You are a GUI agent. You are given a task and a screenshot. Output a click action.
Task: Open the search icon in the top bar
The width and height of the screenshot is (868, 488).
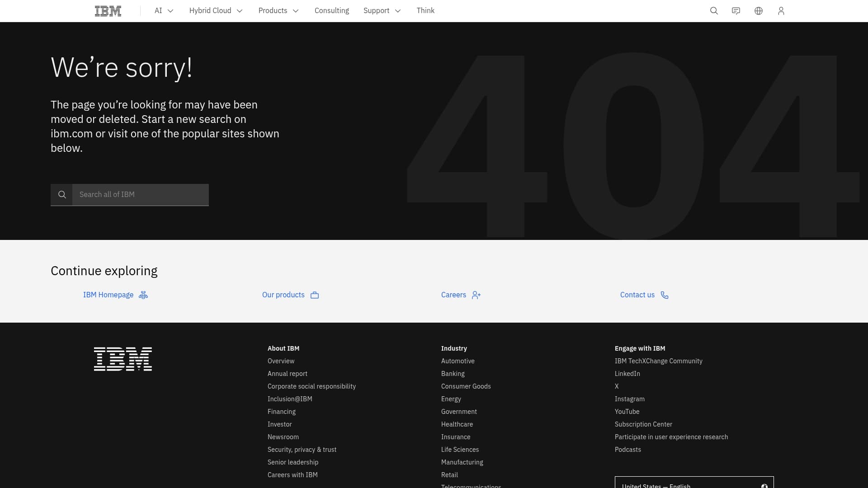tap(714, 11)
